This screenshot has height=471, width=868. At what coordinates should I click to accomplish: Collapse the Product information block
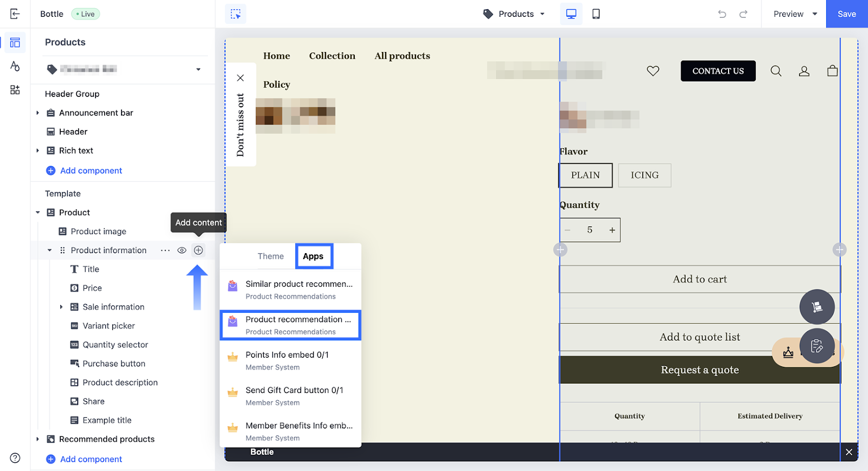pyautogui.click(x=49, y=250)
